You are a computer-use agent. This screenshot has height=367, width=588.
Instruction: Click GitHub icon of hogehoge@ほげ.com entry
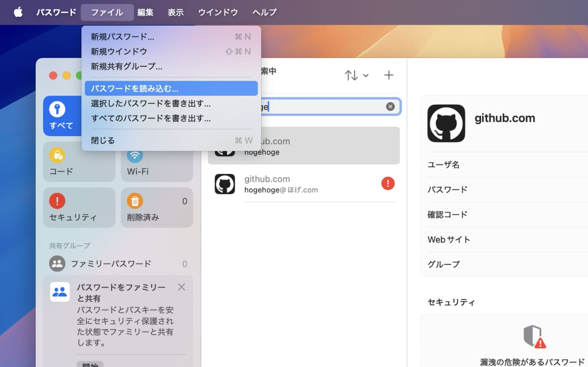[x=225, y=184]
